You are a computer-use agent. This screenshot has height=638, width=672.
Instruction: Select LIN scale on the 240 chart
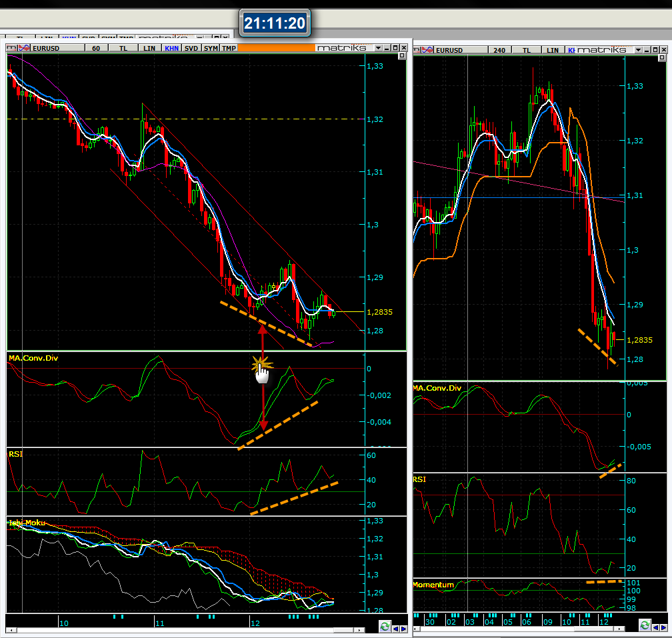[553, 50]
